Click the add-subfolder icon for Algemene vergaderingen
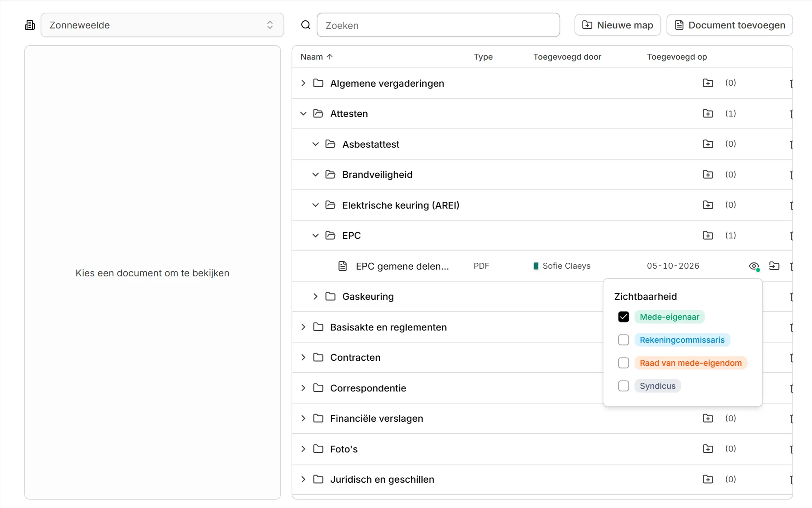This screenshot has width=812, height=508. pos(708,83)
